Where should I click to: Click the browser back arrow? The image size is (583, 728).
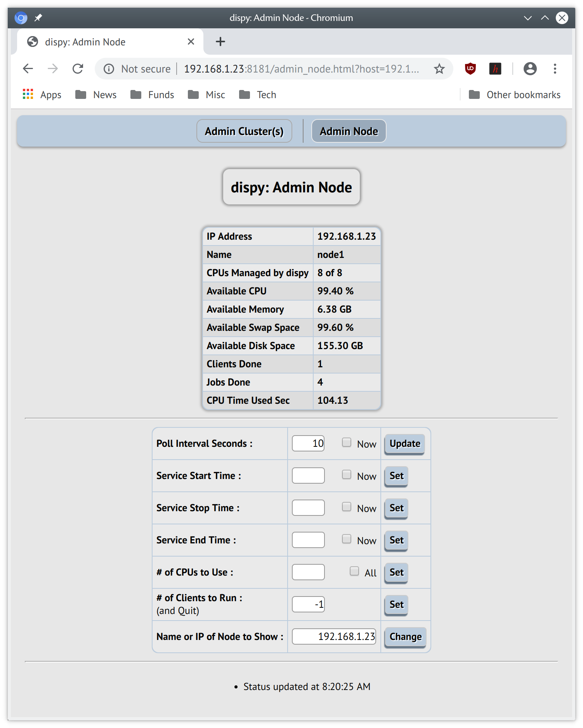point(28,69)
